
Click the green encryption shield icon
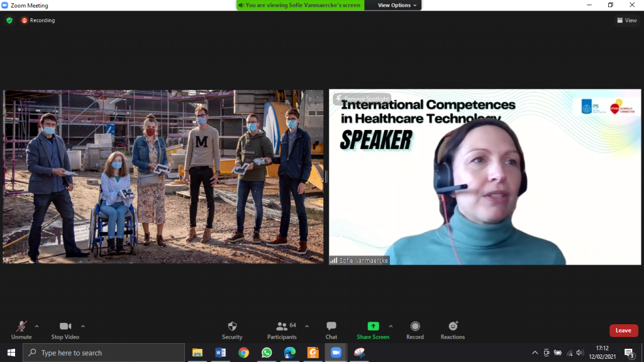(x=9, y=20)
